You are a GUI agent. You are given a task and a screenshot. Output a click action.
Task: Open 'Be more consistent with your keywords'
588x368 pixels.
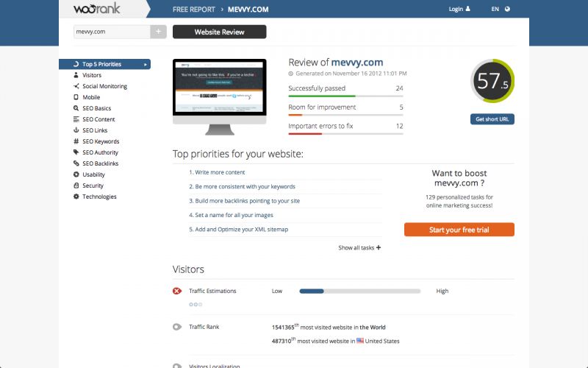(245, 187)
